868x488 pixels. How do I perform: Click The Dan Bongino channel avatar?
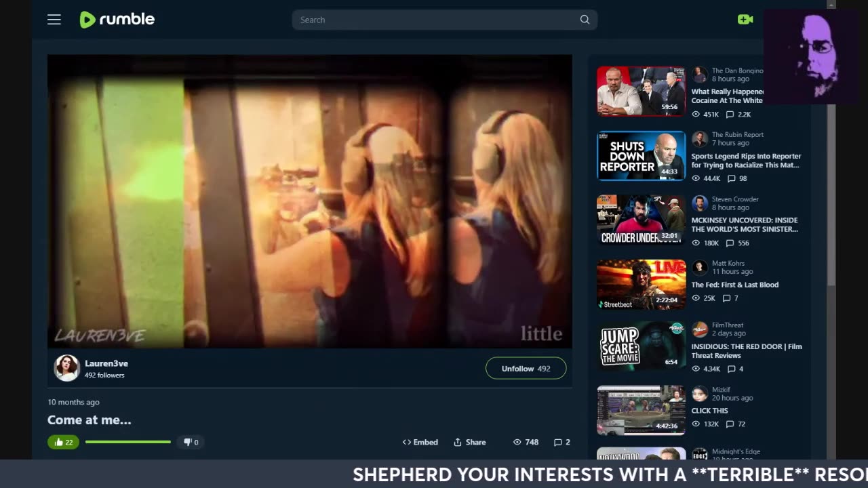[700, 75]
